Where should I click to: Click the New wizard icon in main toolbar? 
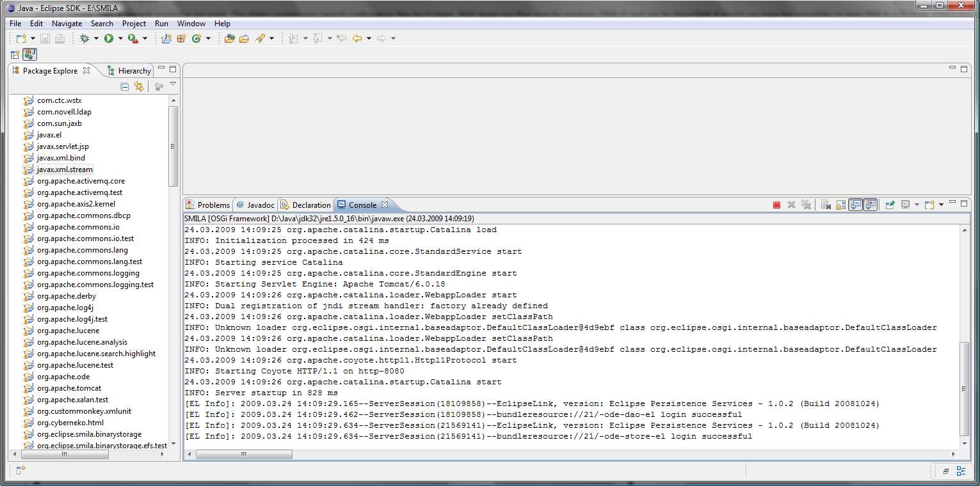tap(20, 39)
